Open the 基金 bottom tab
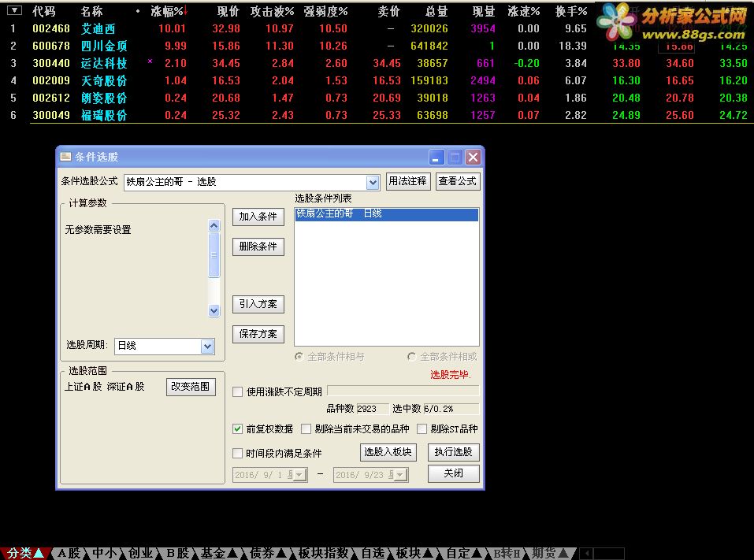This screenshot has width=754, height=560. click(x=219, y=553)
